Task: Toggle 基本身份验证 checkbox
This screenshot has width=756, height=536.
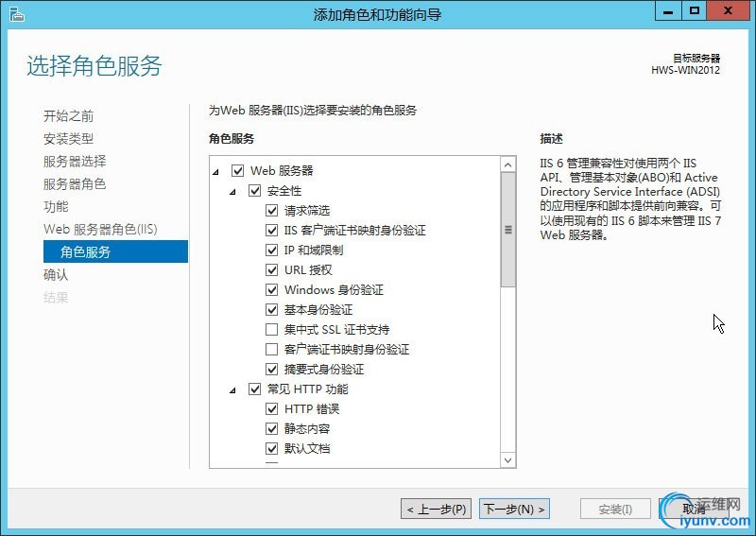Action: pyautogui.click(x=272, y=309)
